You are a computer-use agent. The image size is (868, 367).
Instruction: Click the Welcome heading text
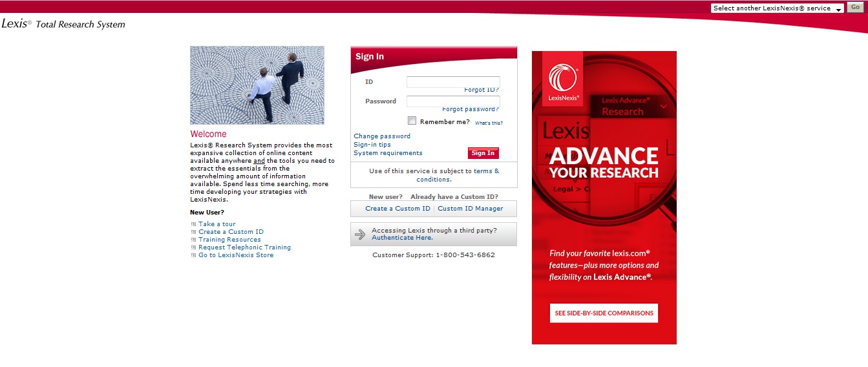pyautogui.click(x=208, y=134)
